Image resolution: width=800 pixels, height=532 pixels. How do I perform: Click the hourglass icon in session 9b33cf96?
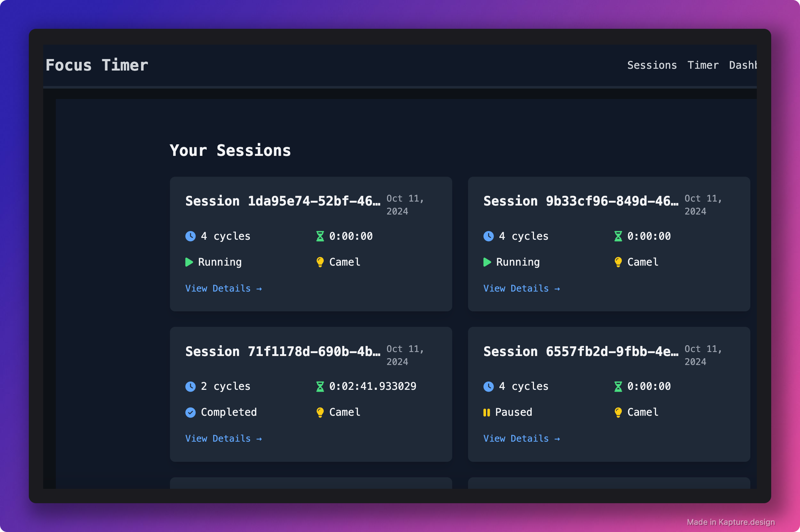tap(618, 236)
